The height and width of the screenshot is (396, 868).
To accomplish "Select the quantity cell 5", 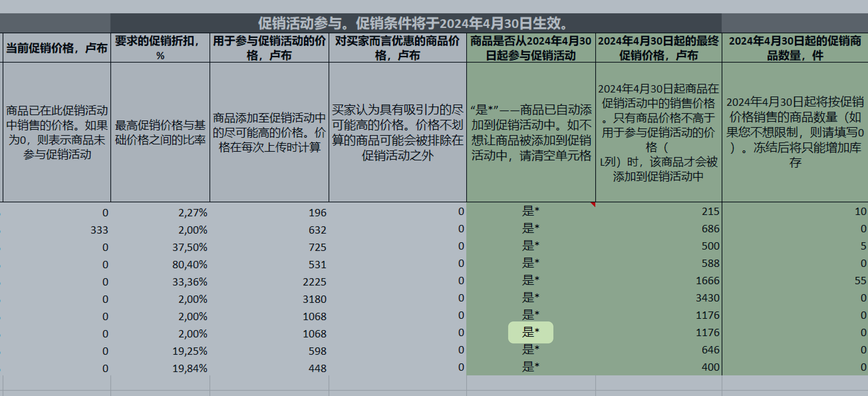I will pyautogui.click(x=795, y=246).
